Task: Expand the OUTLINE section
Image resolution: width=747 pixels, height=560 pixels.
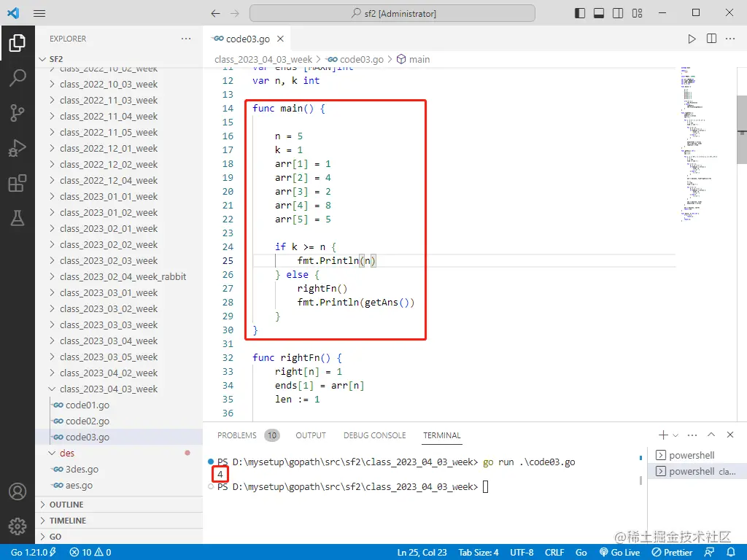Action: click(x=119, y=505)
